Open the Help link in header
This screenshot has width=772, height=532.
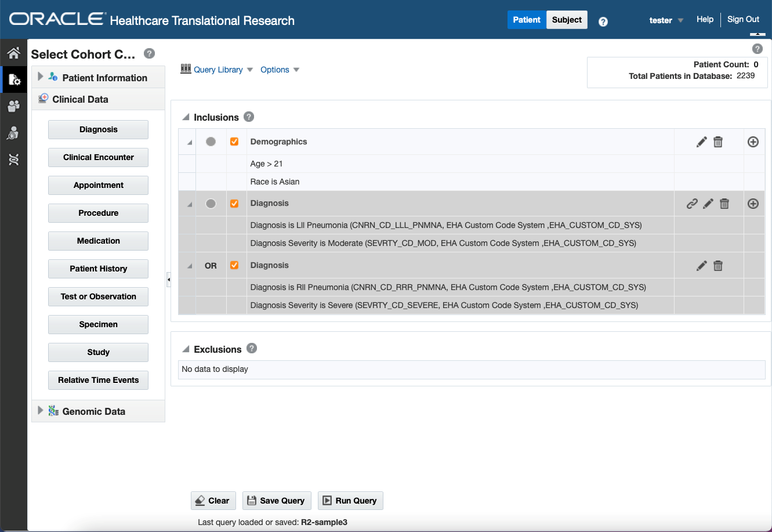705,19
